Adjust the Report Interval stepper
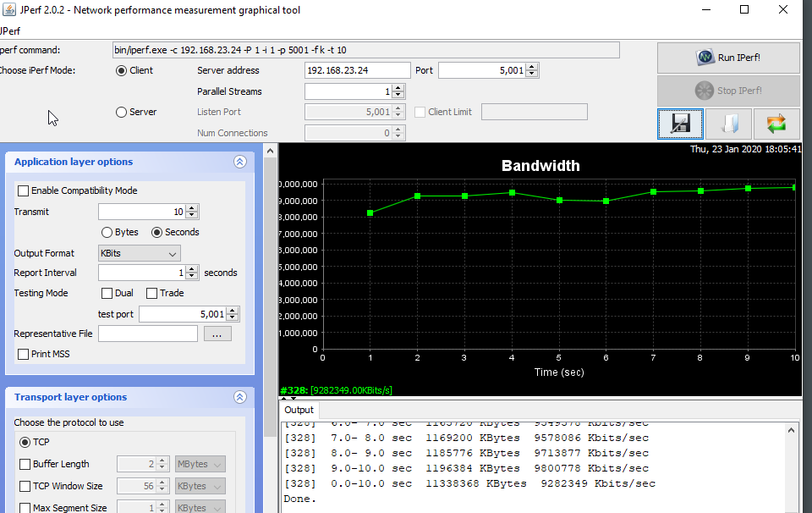 pyautogui.click(x=192, y=273)
